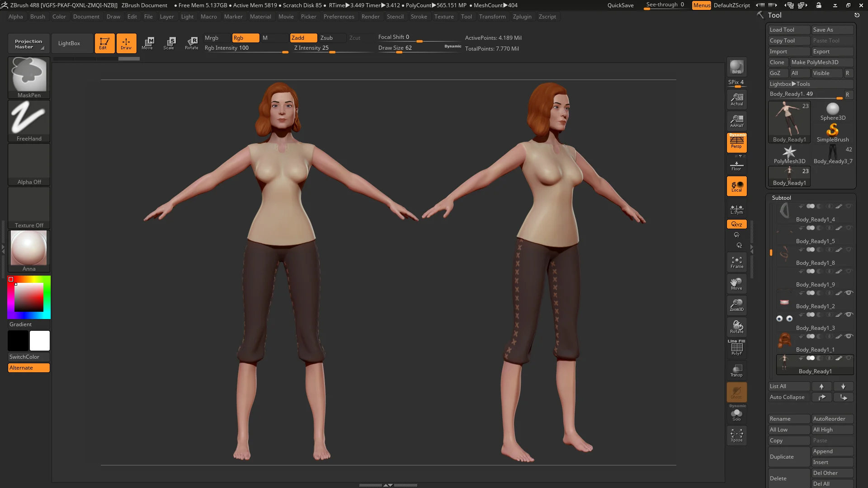Viewport: 868px width, 488px height.
Task: Toggle visibility eye of Body_Ready1_4
Action: coord(849,206)
